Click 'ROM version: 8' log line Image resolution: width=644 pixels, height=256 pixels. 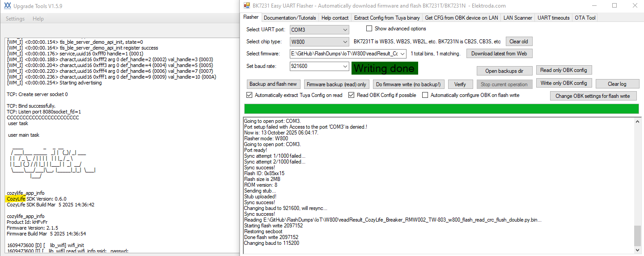(261, 185)
